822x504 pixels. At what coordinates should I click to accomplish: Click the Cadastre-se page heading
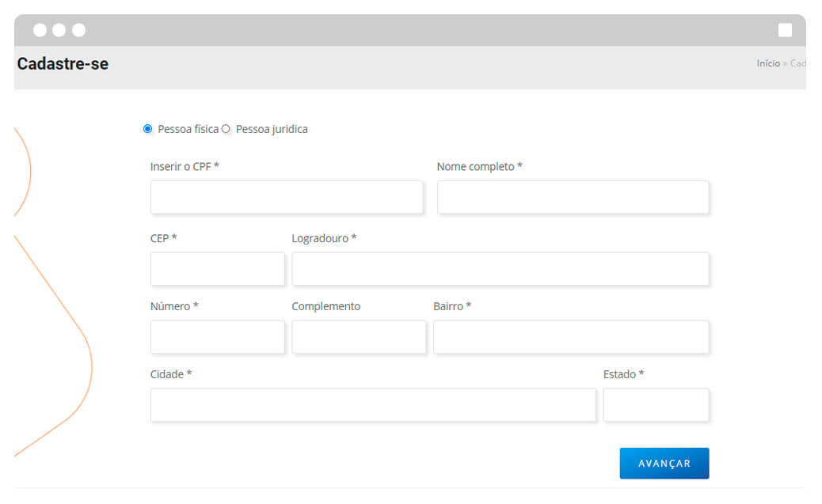[x=63, y=64]
